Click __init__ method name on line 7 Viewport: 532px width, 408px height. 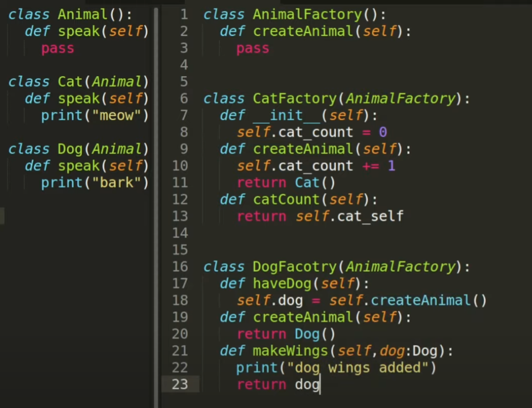click(x=286, y=116)
